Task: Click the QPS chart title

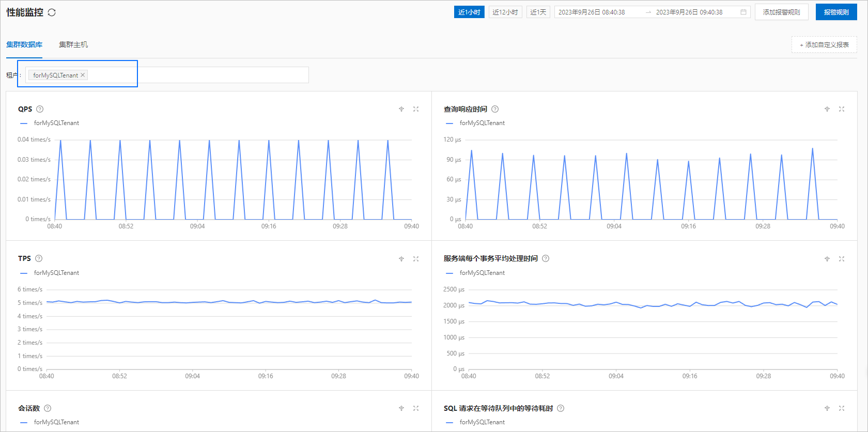Action: point(25,109)
